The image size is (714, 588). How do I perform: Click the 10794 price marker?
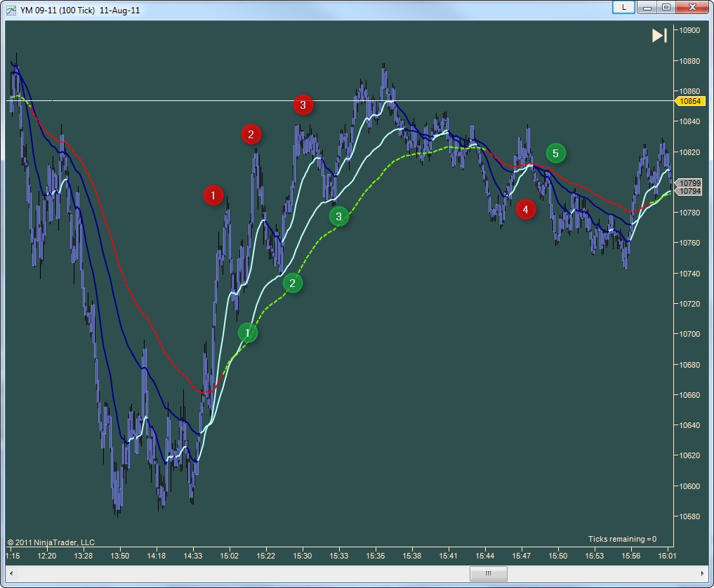pos(689,191)
